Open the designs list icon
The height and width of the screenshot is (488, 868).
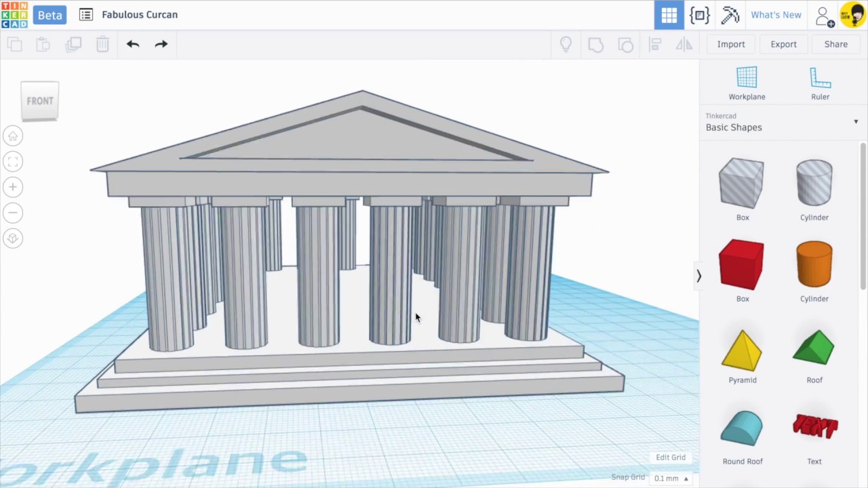tap(86, 15)
